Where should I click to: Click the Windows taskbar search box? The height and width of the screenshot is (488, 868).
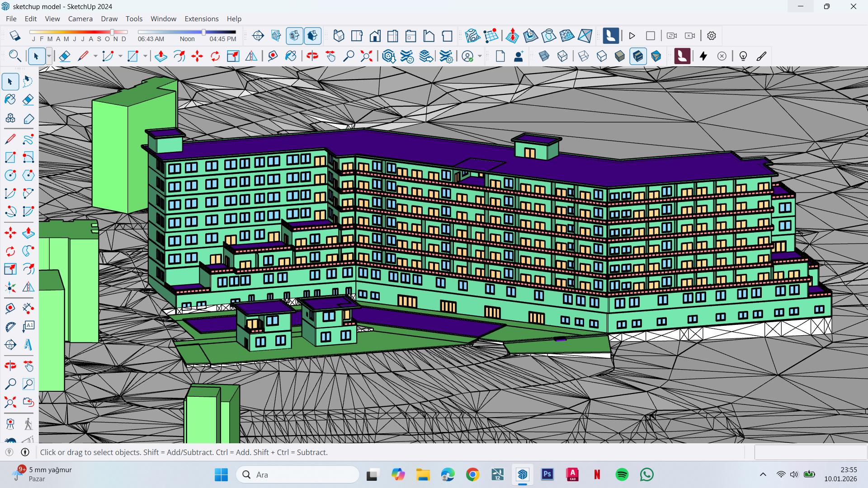[297, 474]
